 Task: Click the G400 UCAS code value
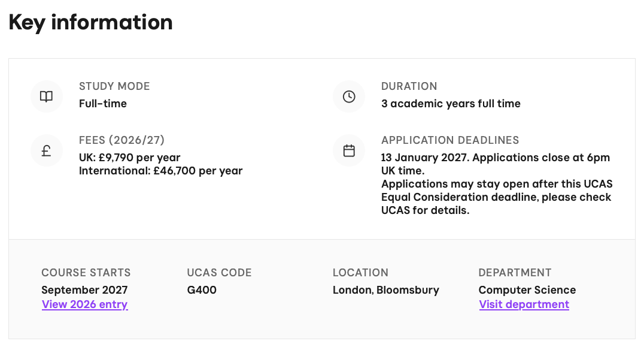tap(202, 290)
